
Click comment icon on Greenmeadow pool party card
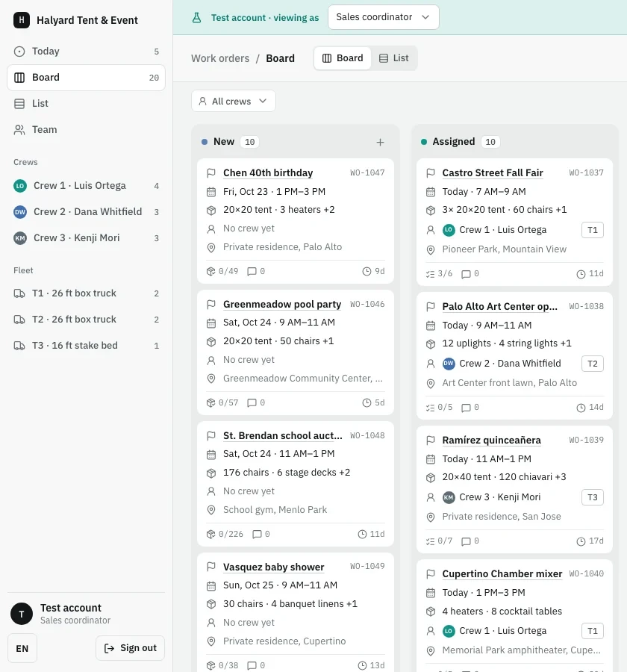pos(252,403)
